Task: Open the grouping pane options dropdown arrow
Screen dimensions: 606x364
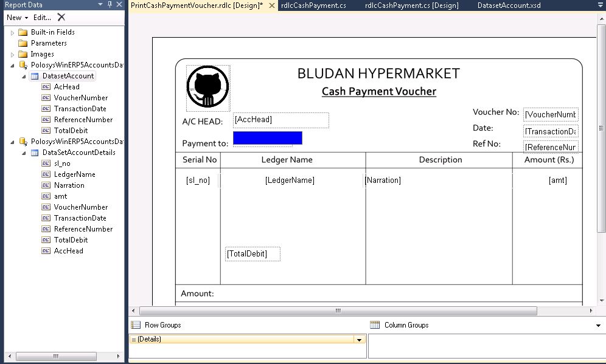Action: pos(598,325)
